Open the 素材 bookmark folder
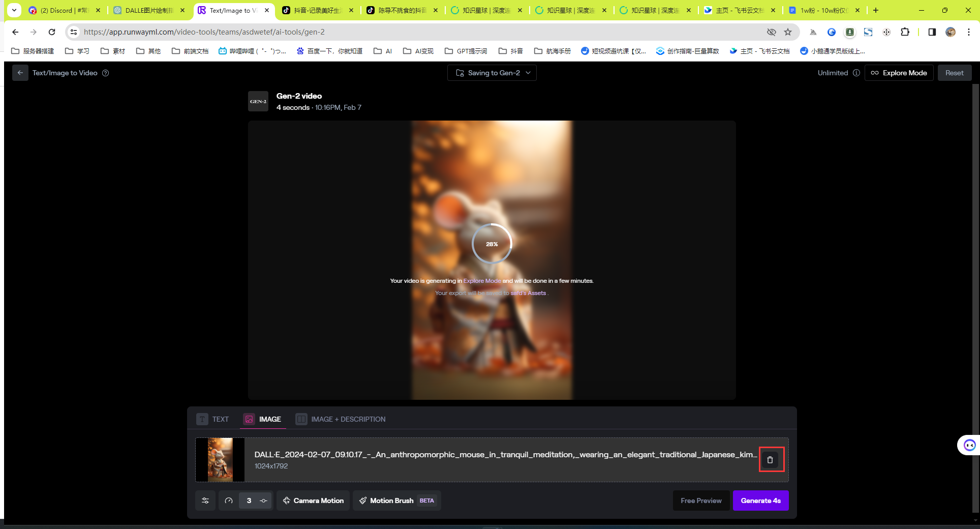This screenshot has width=980, height=529. [x=113, y=51]
